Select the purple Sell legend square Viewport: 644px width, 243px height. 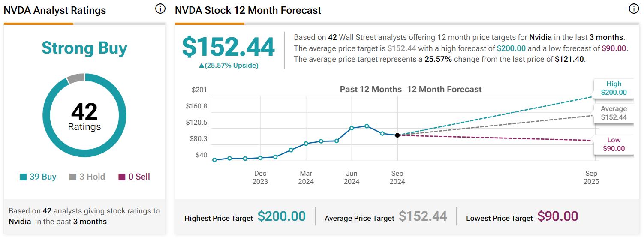[x=122, y=177]
